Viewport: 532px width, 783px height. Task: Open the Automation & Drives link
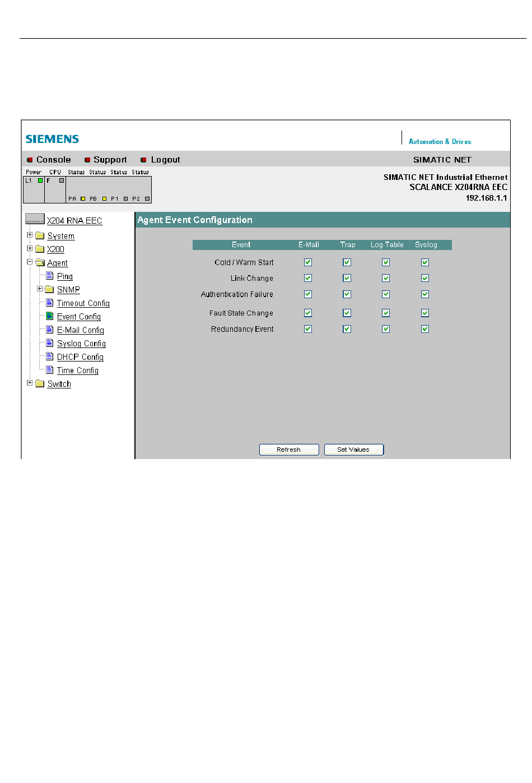[x=440, y=142]
